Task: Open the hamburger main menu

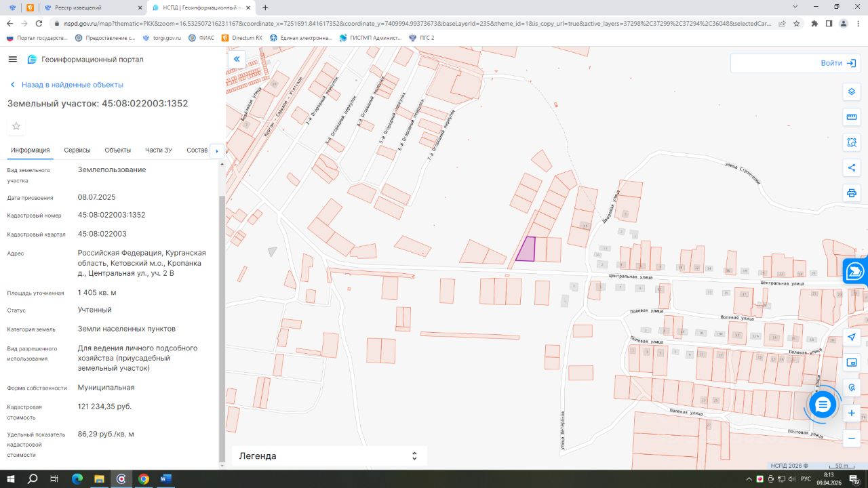Action: (x=12, y=60)
